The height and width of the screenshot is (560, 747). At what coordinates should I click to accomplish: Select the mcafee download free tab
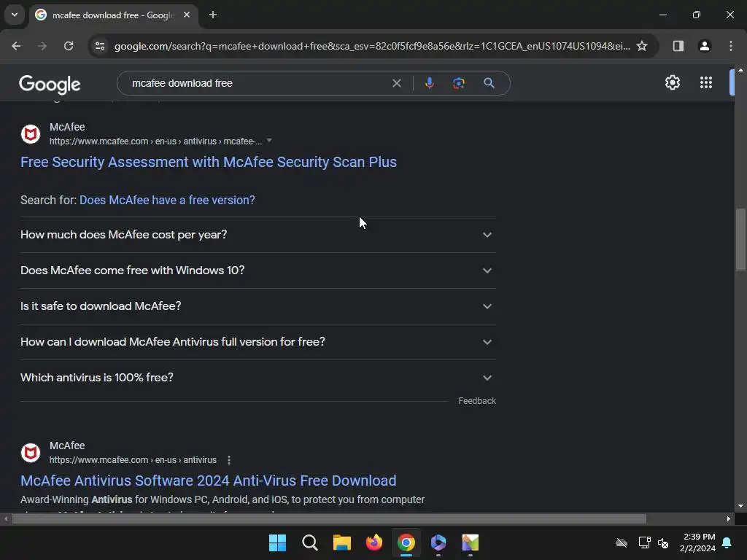click(x=113, y=15)
